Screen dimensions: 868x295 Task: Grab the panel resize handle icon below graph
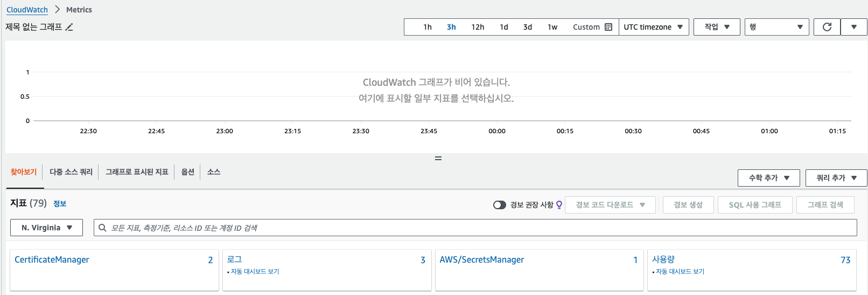438,159
